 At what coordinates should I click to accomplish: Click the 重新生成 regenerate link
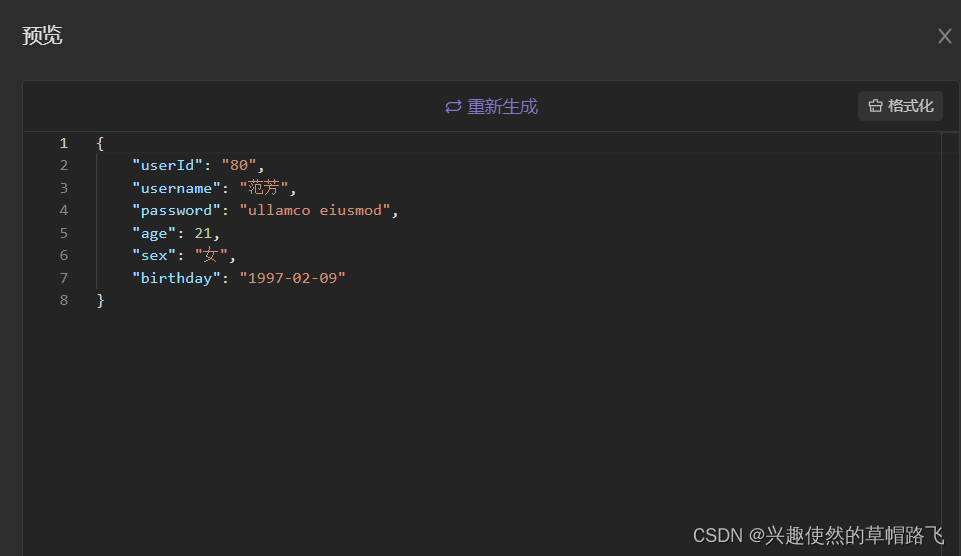click(x=502, y=107)
